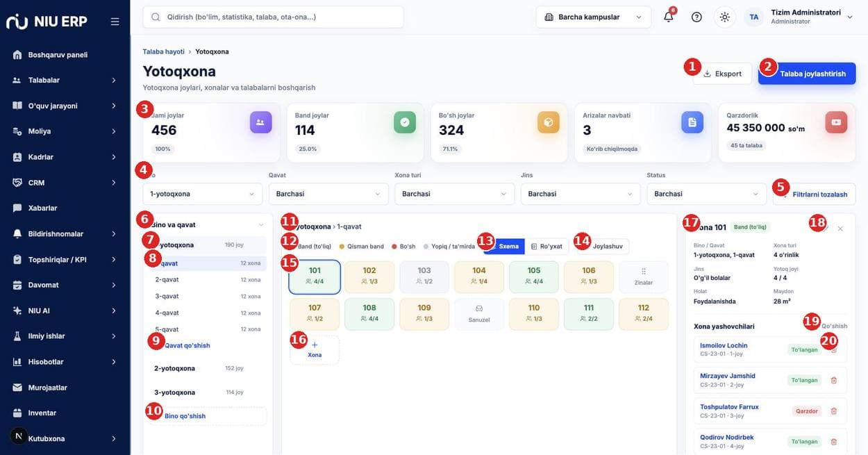Open the notifications bell
Viewport: 868px width, 455px height.
tap(668, 17)
